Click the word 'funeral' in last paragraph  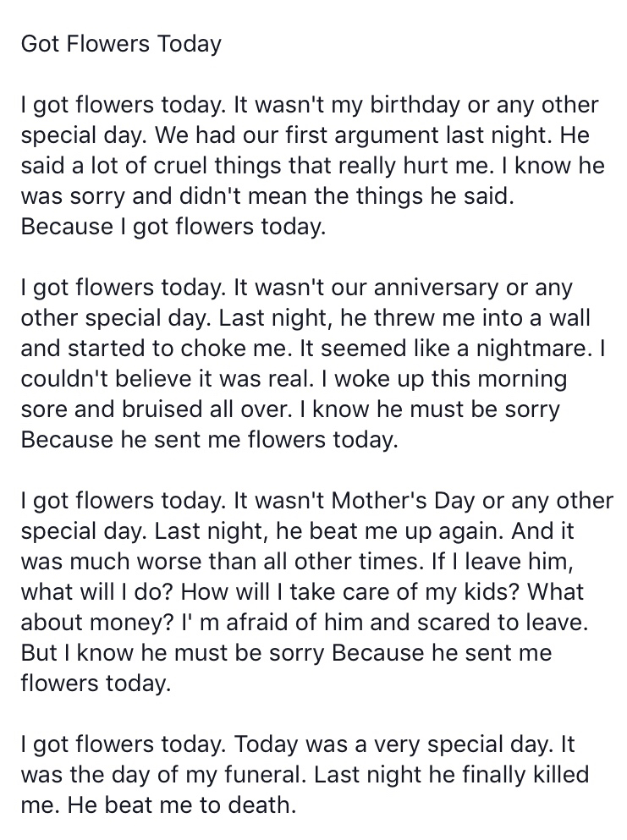coord(263,775)
